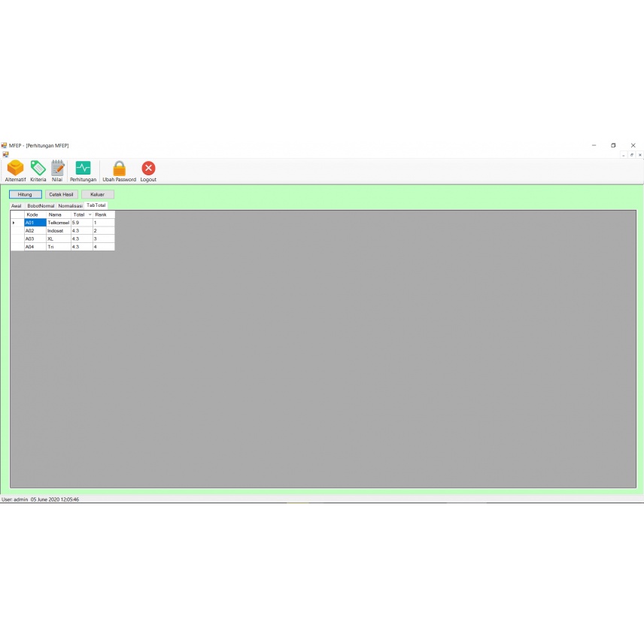Image resolution: width=644 pixels, height=644 pixels.
Task: Switch to the Normalisasi tab
Action: click(x=71, y=205)
